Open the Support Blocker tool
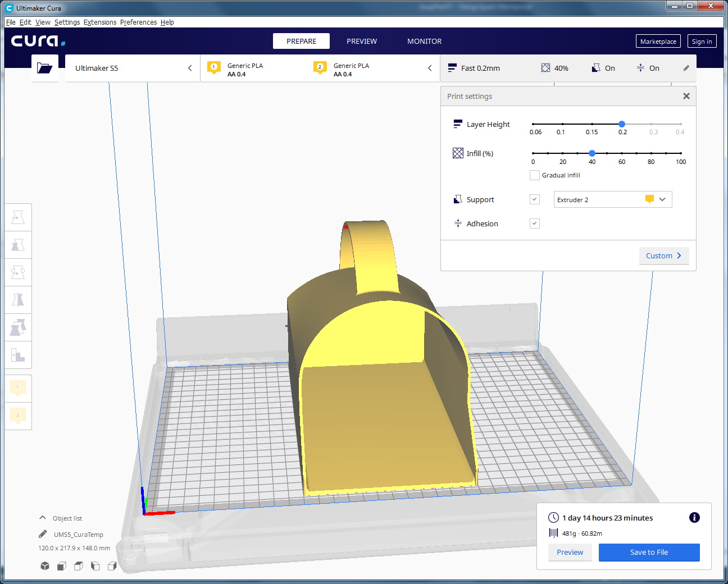 [18, 355]
